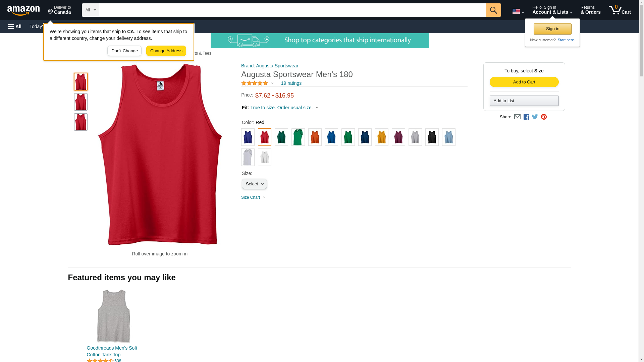Open the 19 ratings link
Image resolution: width=644 pixels, height=362 pixels.
[x=291, y=83]
